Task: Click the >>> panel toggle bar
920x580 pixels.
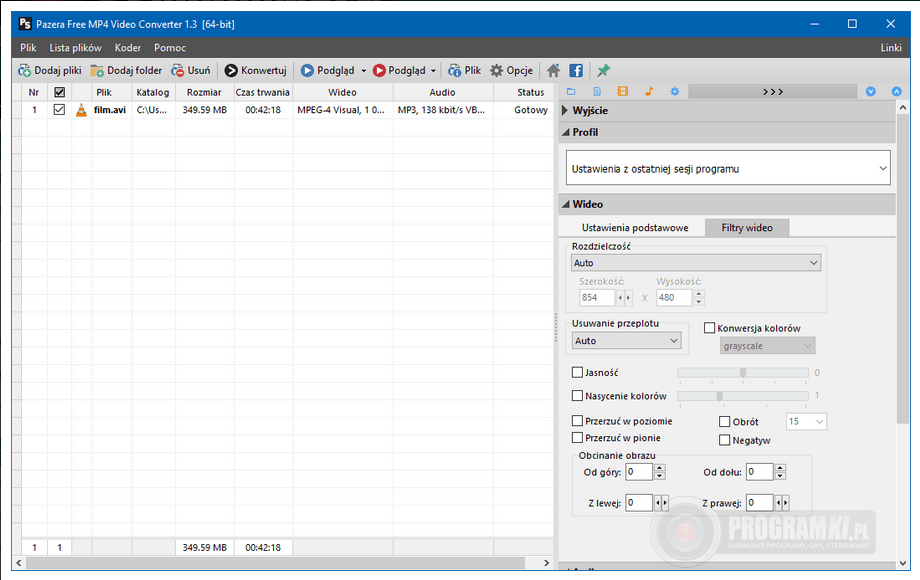Action: pos(772,91)
